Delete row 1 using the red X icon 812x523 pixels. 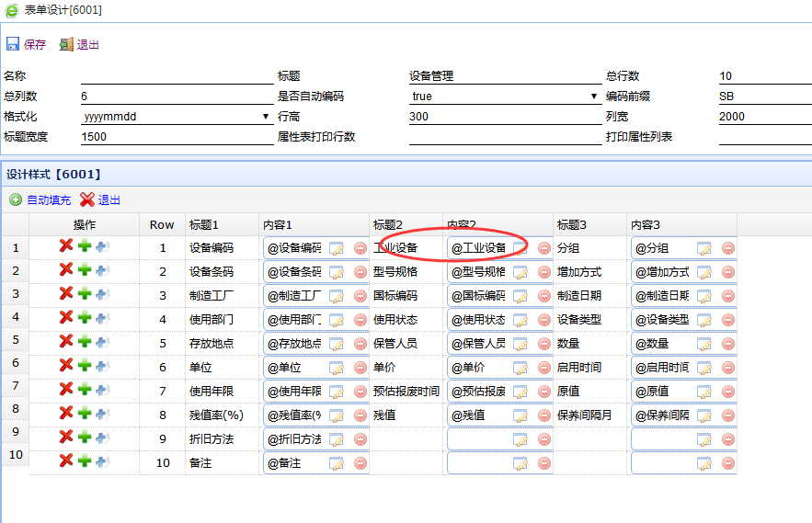click(66, 246)
